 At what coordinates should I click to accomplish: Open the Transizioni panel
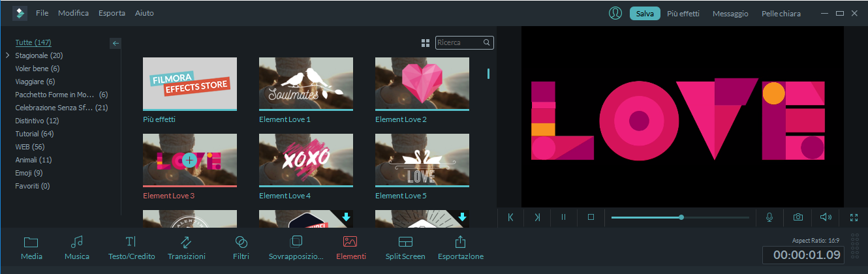[186, 248]
